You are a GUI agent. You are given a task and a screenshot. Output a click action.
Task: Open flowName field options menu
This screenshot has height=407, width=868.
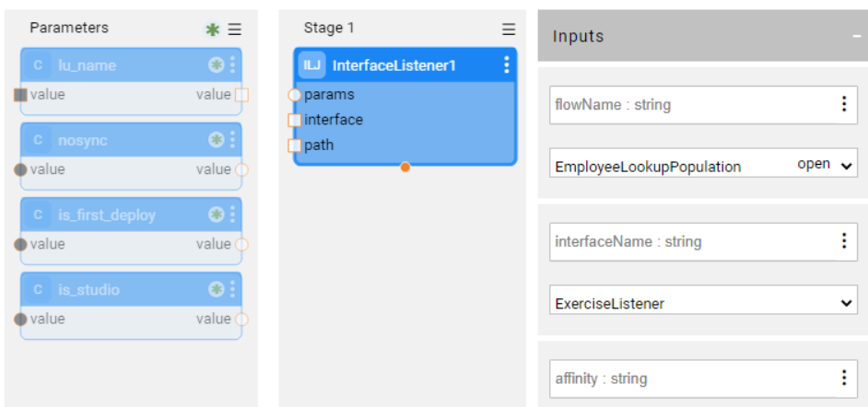[843, 104]
